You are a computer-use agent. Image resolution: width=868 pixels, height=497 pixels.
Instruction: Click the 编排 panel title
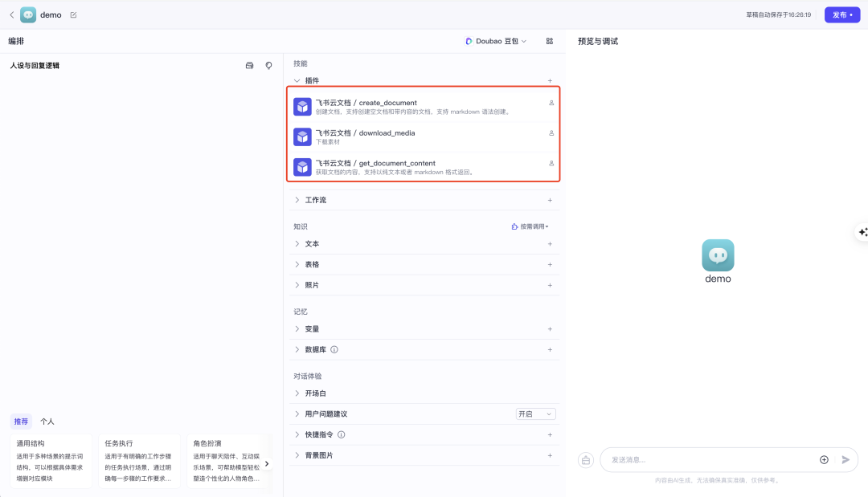point(16,41)
